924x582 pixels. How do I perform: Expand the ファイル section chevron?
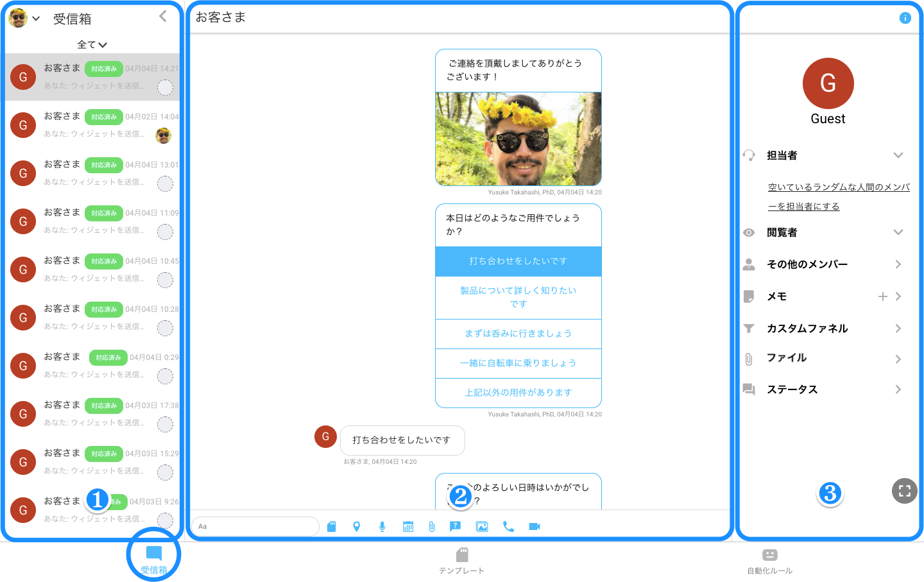point(898,359)
